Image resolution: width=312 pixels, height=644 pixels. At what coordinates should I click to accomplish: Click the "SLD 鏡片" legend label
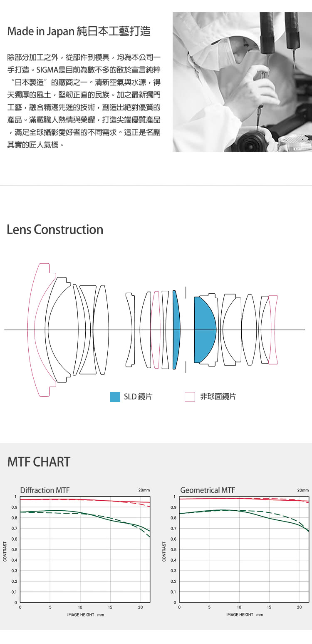138,397
